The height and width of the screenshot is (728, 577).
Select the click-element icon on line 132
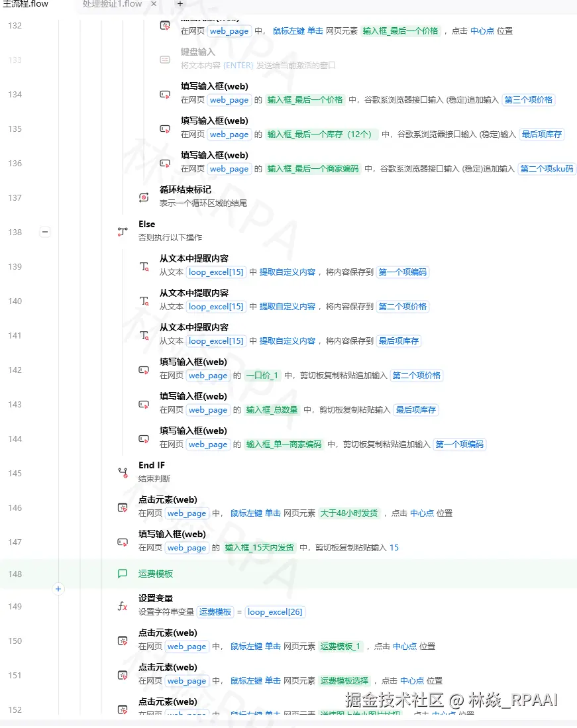[165, 26]
